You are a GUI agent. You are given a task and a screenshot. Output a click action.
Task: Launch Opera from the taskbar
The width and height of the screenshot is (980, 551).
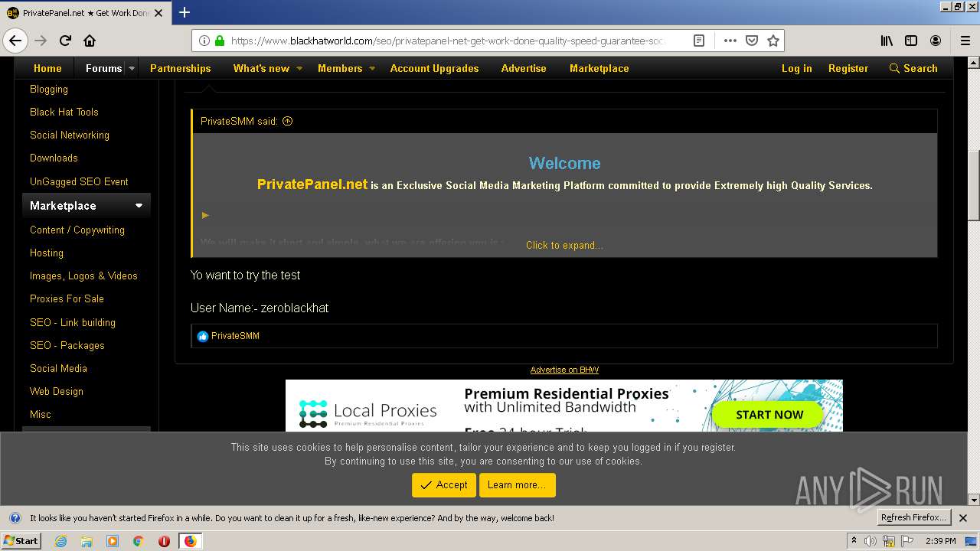(x=164, y=541)
